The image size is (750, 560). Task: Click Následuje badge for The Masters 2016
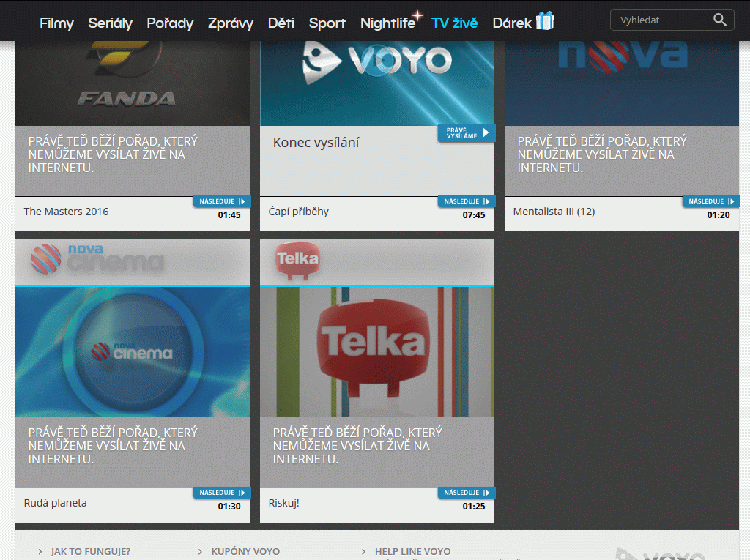[222, 201]
